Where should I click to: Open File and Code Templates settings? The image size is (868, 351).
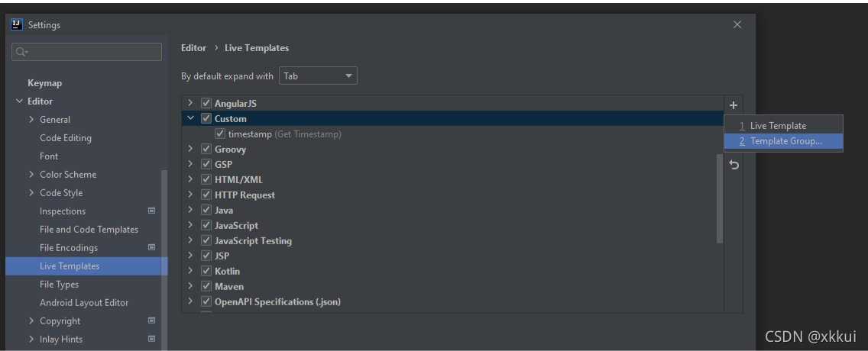(89, 230)
